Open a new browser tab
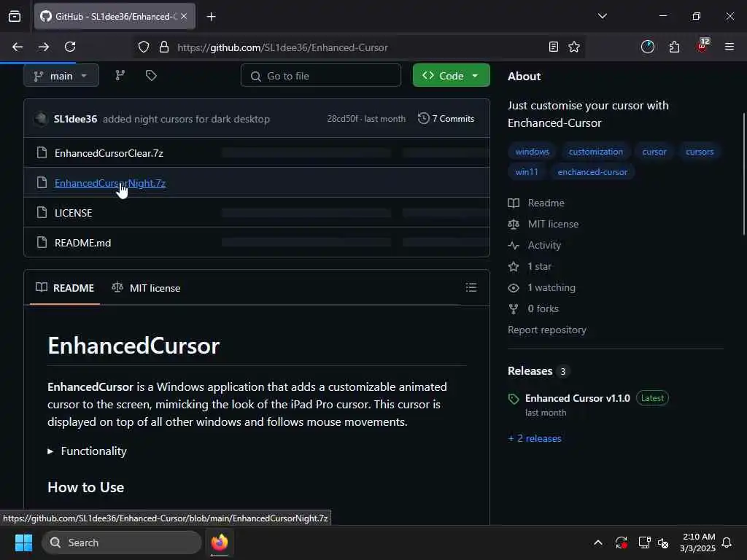 [211, 17]
